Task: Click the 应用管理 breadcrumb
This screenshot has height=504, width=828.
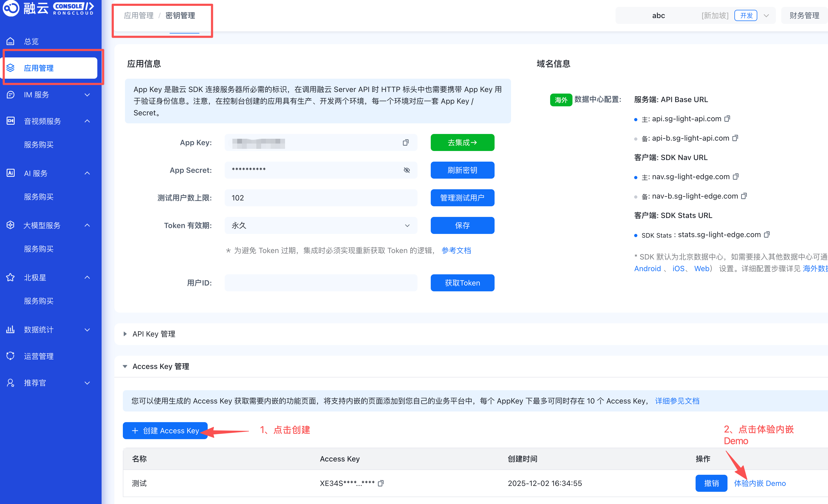Action: (x=139, y=15)
